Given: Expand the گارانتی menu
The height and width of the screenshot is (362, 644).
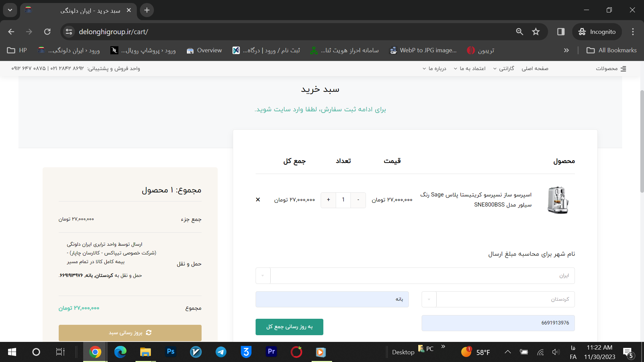Looking at the screenshot, I should (503, 69).
